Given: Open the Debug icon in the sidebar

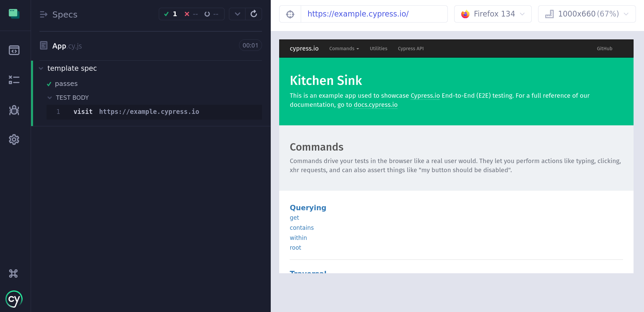Looking at the screenshot, I should [14, 110].
